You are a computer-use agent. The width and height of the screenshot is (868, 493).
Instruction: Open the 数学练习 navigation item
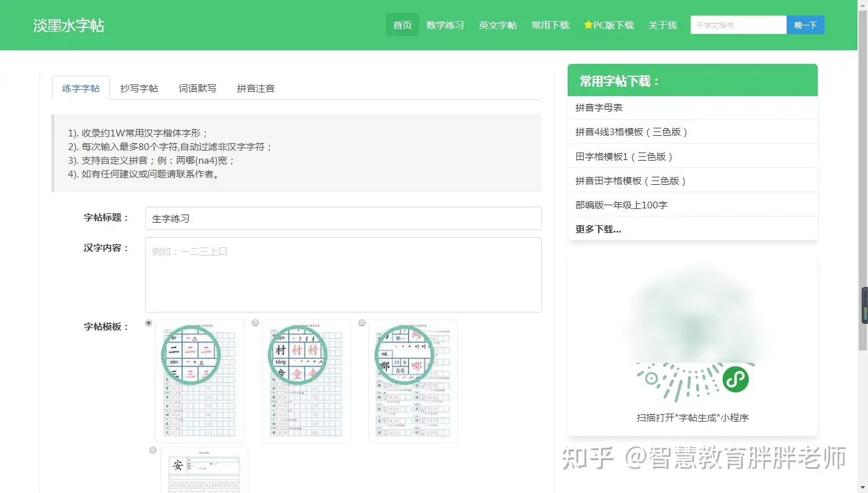coord(445,25)
